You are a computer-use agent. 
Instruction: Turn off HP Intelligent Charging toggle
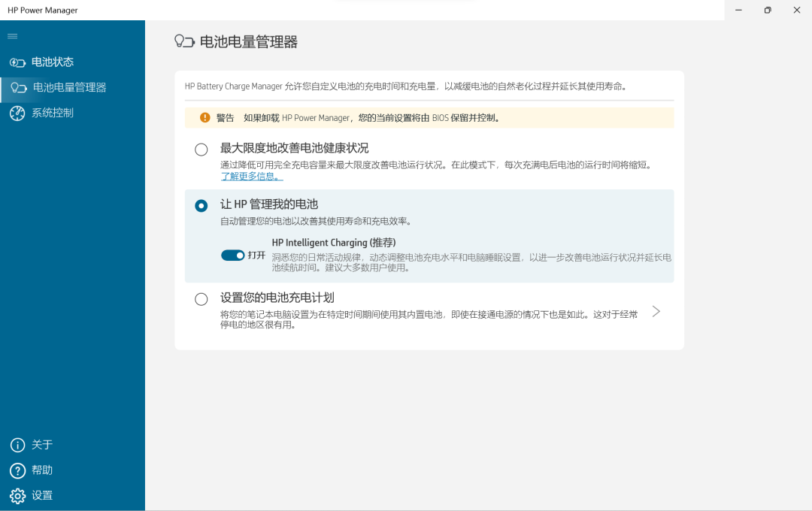point(232,255)
